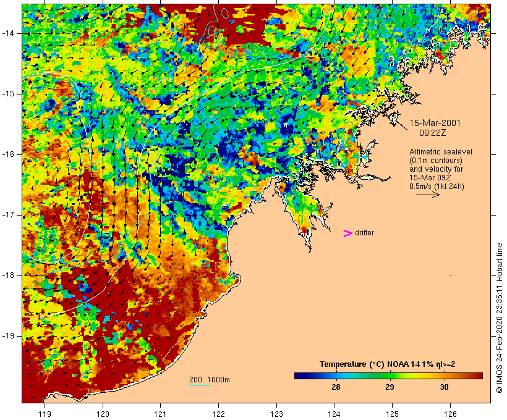Click the "Temperature (°C) NOAA 14 1% ql>=2" title

tap(388, 364)
